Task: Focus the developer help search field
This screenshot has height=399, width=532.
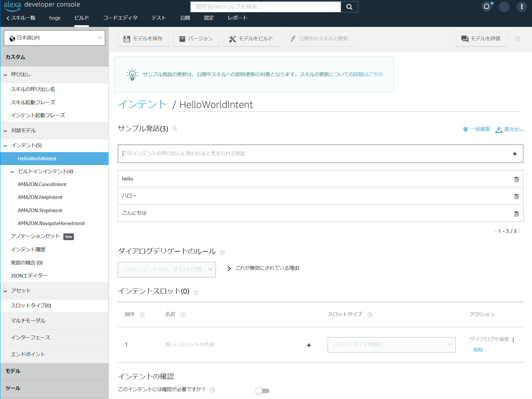Action: (265, 7)
